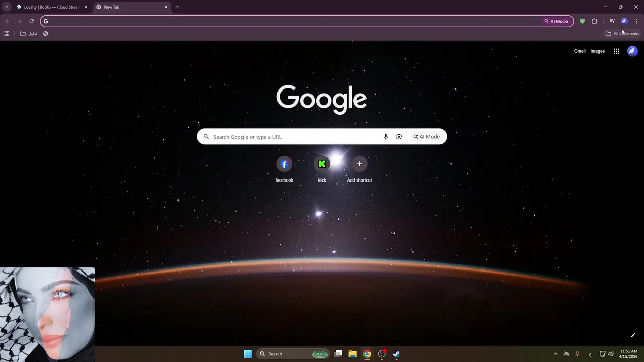Open the All Bookmarks folder
This screenshot has height=362, width=644.
pos(622,34)
